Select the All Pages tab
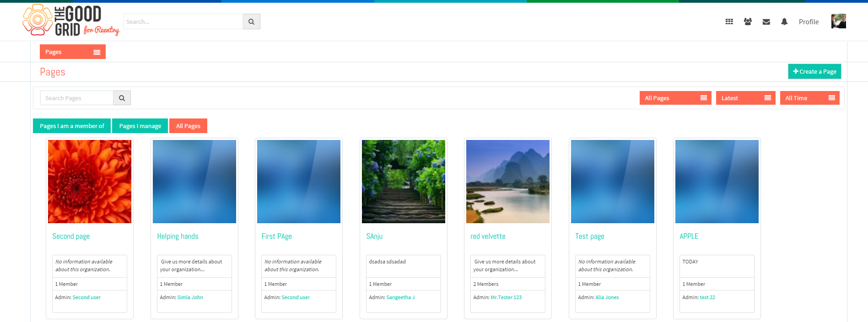The width and height of the screenshot is (868, 322). tap(188, 126)
